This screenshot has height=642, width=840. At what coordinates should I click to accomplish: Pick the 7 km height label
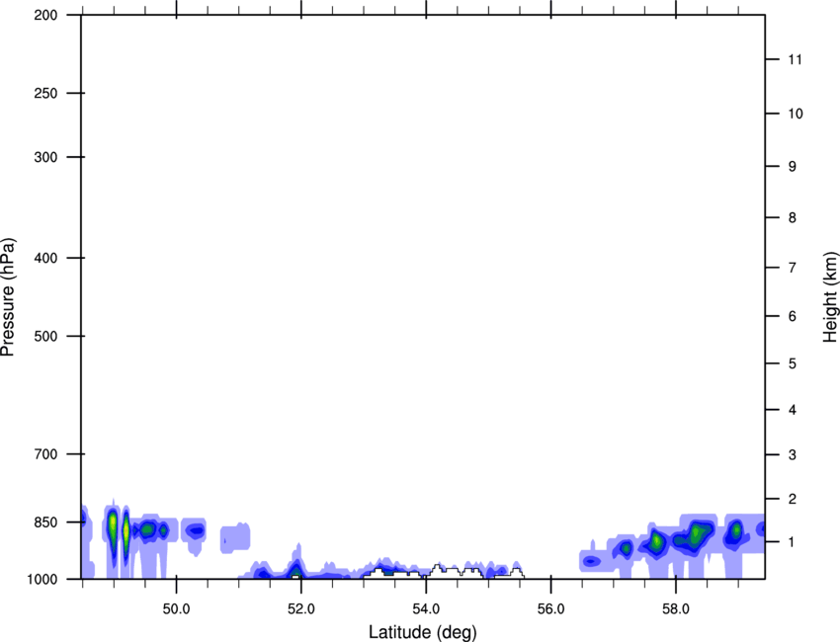pyautogui.click(x=792, y=268)
